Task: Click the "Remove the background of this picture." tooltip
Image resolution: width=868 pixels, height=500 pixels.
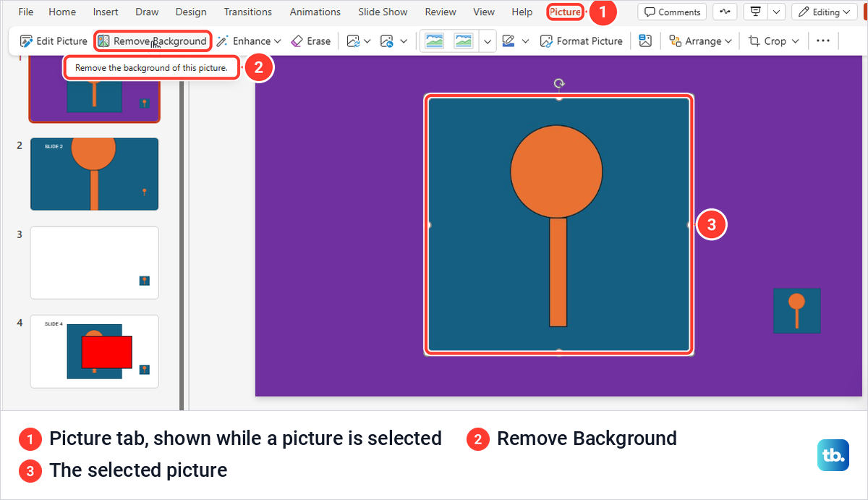Action: tap(151, 69)
